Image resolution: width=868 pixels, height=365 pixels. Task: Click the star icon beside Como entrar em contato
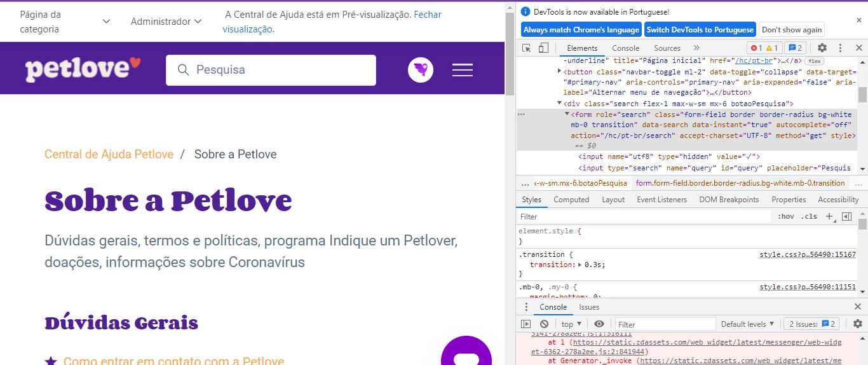tap(51, 361)
